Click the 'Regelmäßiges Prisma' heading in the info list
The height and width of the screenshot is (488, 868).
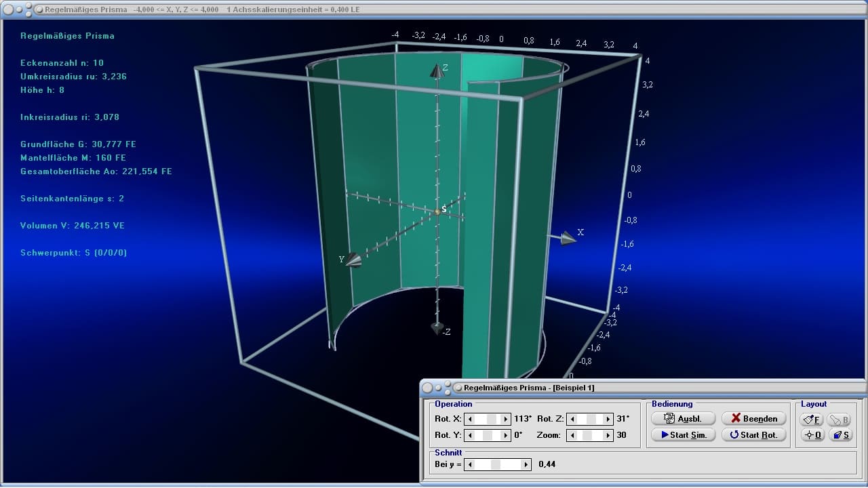67,36
